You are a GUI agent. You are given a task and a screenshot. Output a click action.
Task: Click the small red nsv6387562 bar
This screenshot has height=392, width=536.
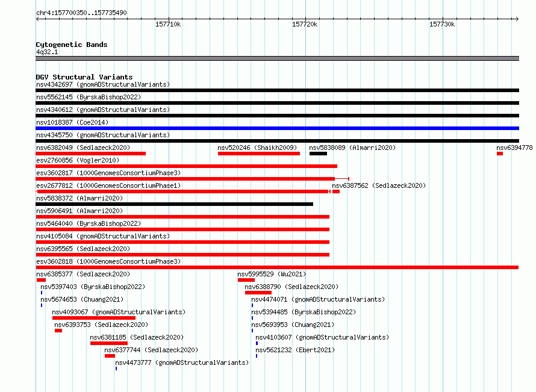(x=336, y=191)
